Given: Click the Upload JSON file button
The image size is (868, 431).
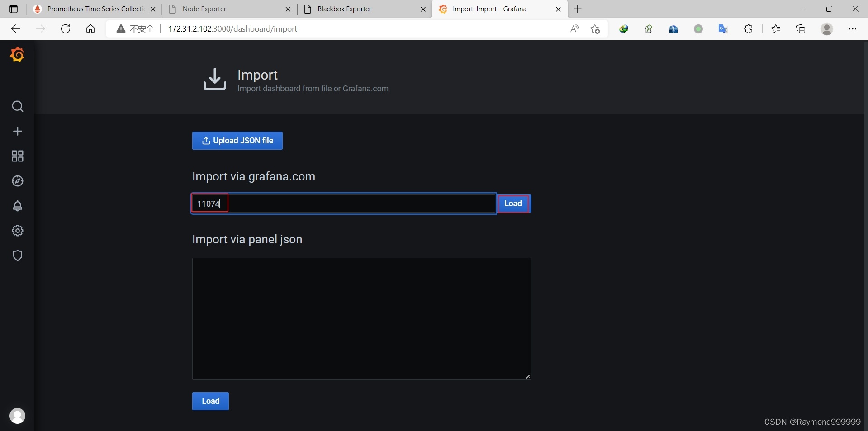Looking at the screenshot, I should click(237, 141).
